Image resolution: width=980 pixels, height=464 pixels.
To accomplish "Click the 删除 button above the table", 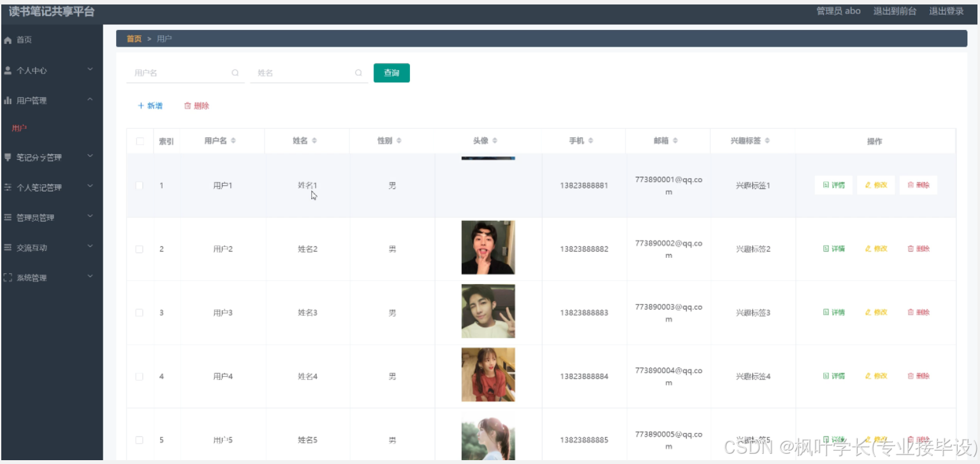I will (196, 106).
